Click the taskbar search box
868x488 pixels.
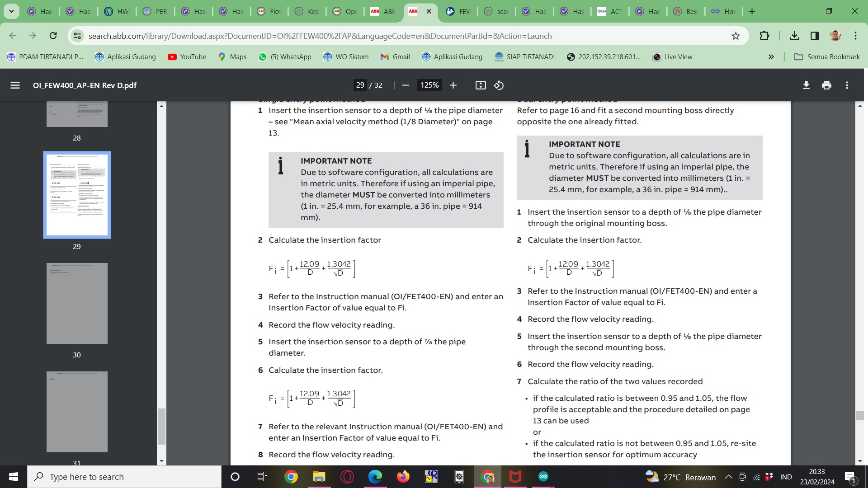coord(124,477)
